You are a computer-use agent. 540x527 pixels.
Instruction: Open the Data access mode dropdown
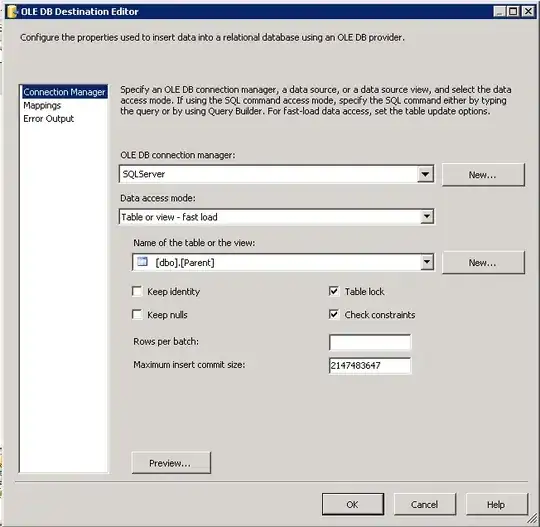(x=427, y=217)
